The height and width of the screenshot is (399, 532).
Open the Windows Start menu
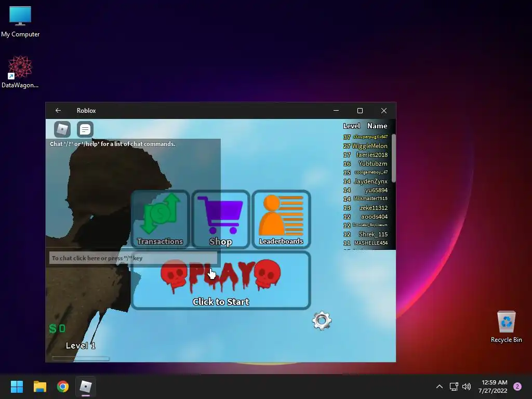[x=17, y=387]
